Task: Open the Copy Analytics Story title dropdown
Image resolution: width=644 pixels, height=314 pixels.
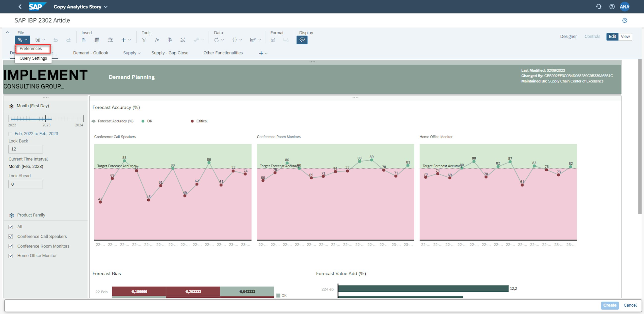Action: point(106,7)
